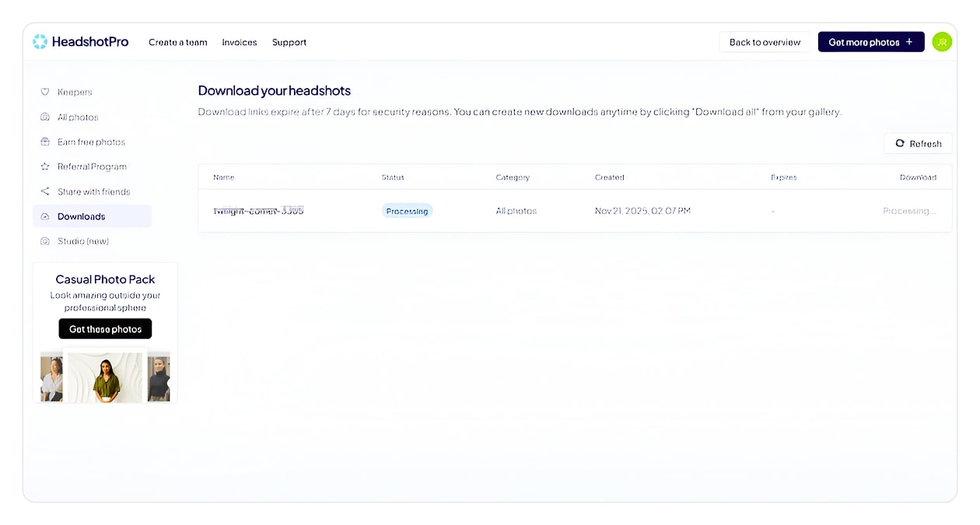Click the Get more photos button
Screen dimensions: 980x525
point(870,42)
